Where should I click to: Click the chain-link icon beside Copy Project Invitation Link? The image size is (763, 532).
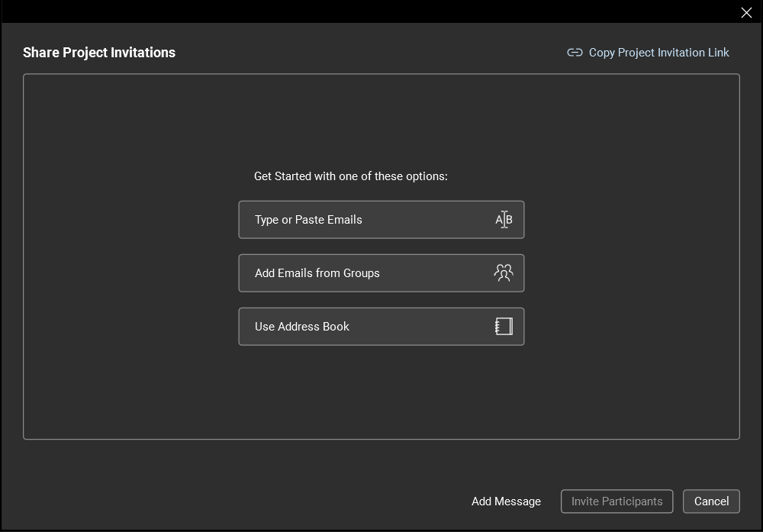click(x=575, y=53)
